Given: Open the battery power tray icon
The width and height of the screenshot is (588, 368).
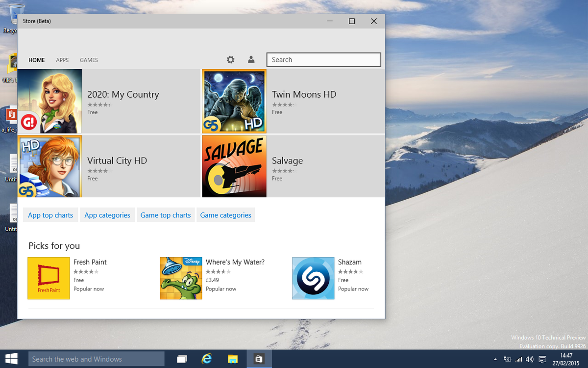Looking at the screenshot, I should coord(508,360).
